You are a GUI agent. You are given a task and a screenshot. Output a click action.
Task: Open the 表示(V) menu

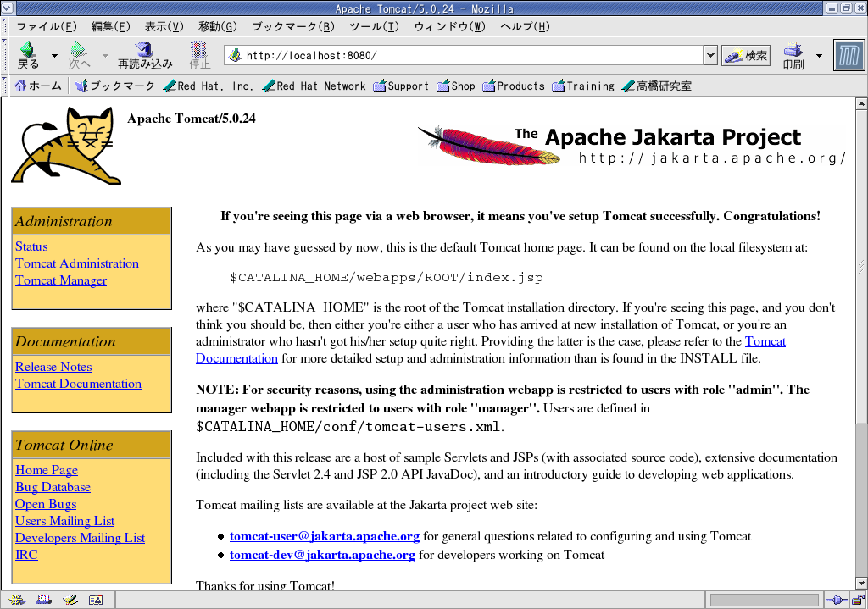coord(164,26)
